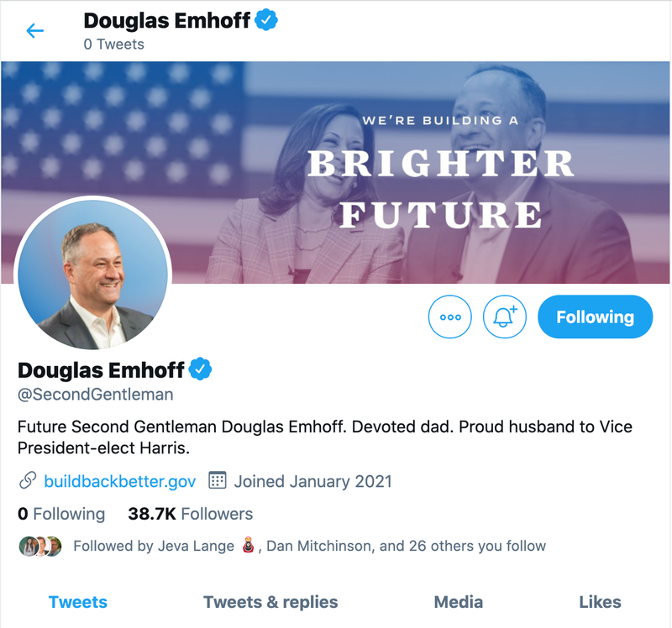Open the Likes tab
Viewport: 672px width, 628px height.
pos(600,602)
